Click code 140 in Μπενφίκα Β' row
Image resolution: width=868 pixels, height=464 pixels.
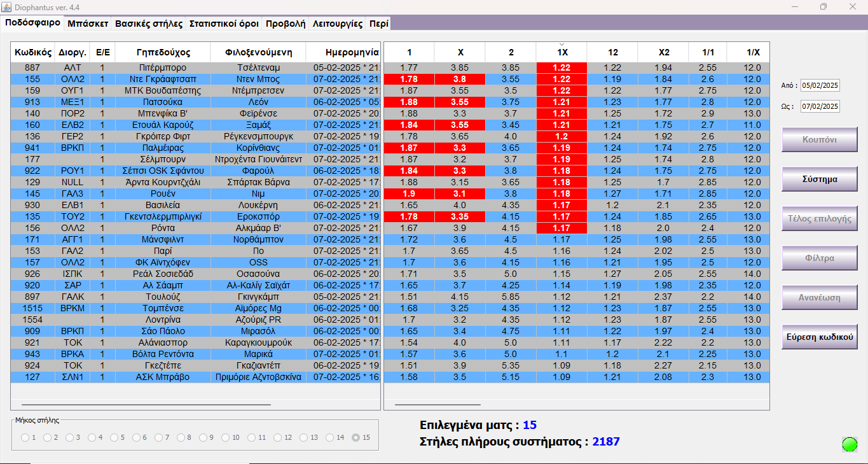[x=32, y=113]
